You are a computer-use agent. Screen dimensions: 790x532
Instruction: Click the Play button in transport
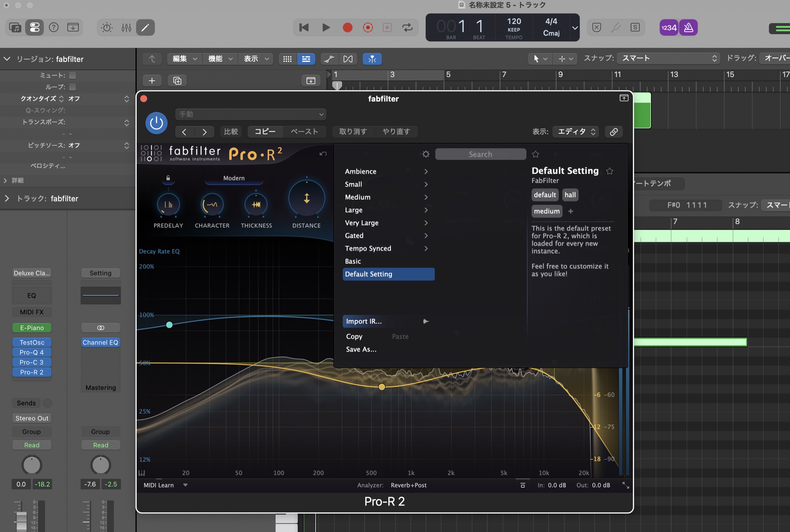326,27
